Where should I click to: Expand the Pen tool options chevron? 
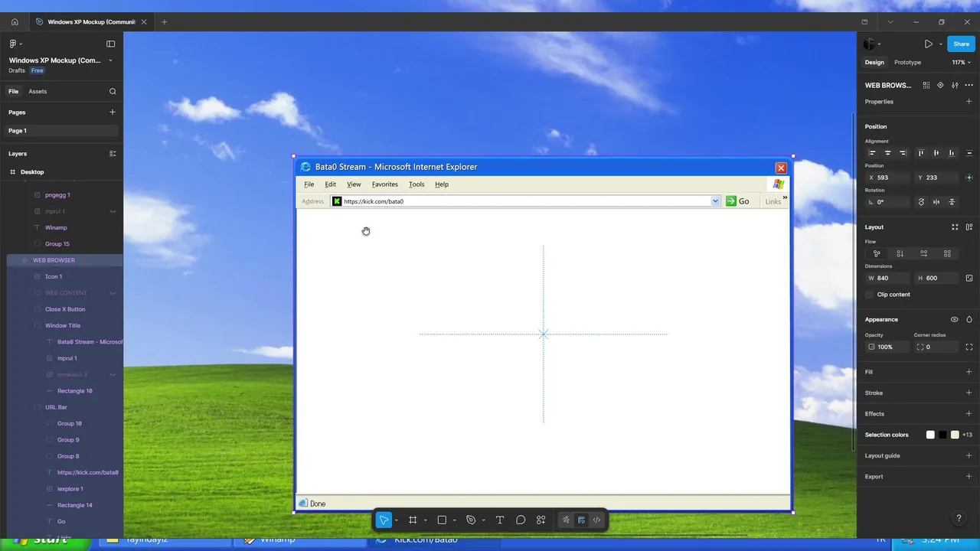tap(483, 520)
